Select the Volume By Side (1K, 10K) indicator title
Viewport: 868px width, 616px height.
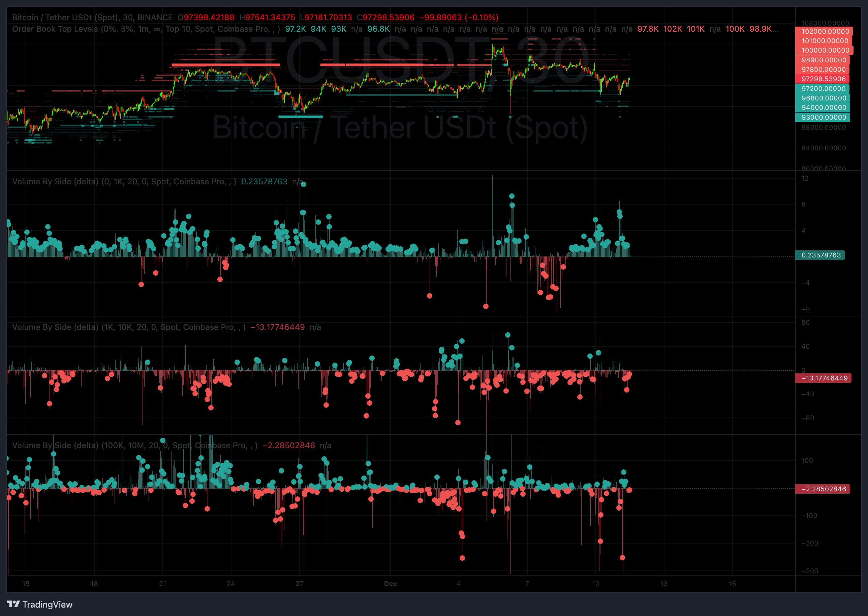coord(55,327)
